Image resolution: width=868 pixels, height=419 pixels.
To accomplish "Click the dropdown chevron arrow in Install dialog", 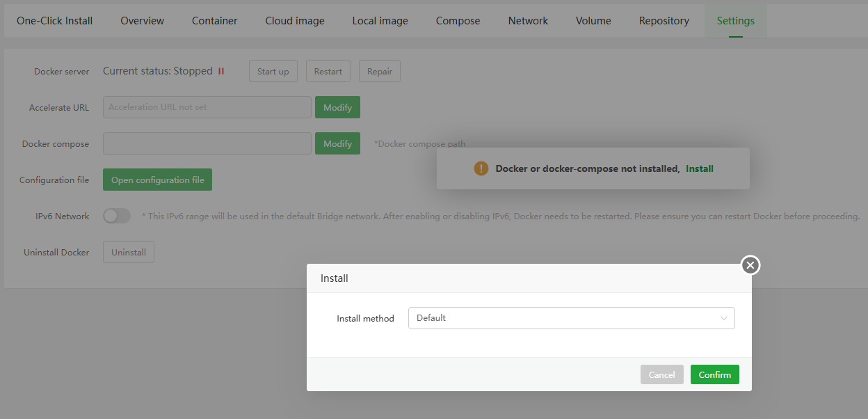I will coord(724,318).
